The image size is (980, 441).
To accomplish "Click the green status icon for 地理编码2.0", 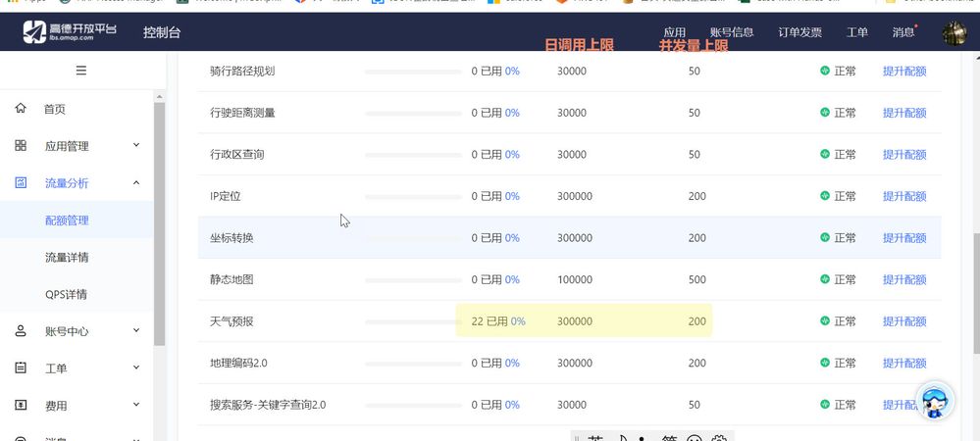I will coord(824,363).
